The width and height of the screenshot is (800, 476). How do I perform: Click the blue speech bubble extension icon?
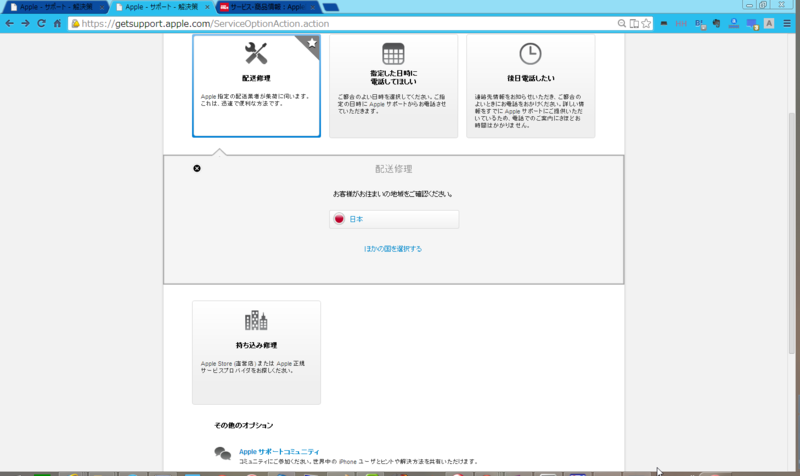752,24
